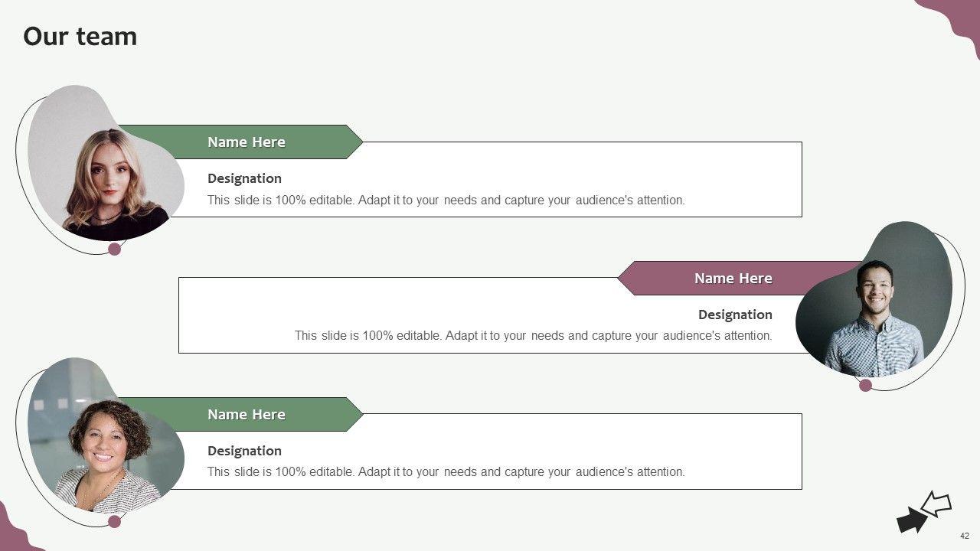This screenshot has width=980, height=551.
Task: Click the white outlined arrow icon
Action: tap(937, 504)
